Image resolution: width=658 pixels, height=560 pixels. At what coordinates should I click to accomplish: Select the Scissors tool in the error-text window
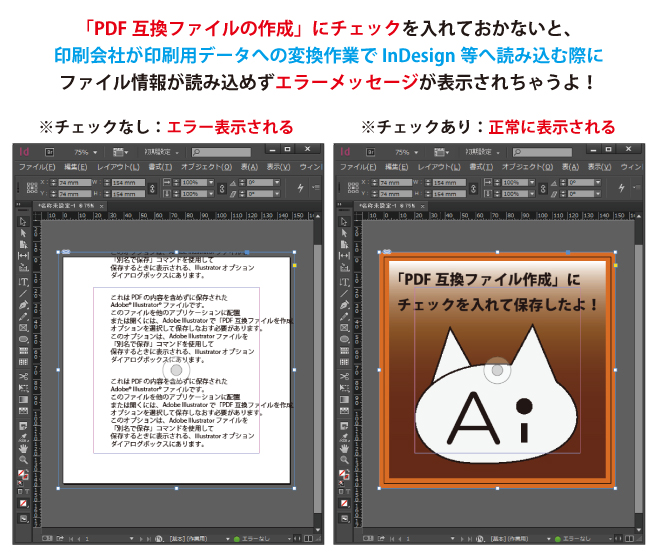coord(23,376)
